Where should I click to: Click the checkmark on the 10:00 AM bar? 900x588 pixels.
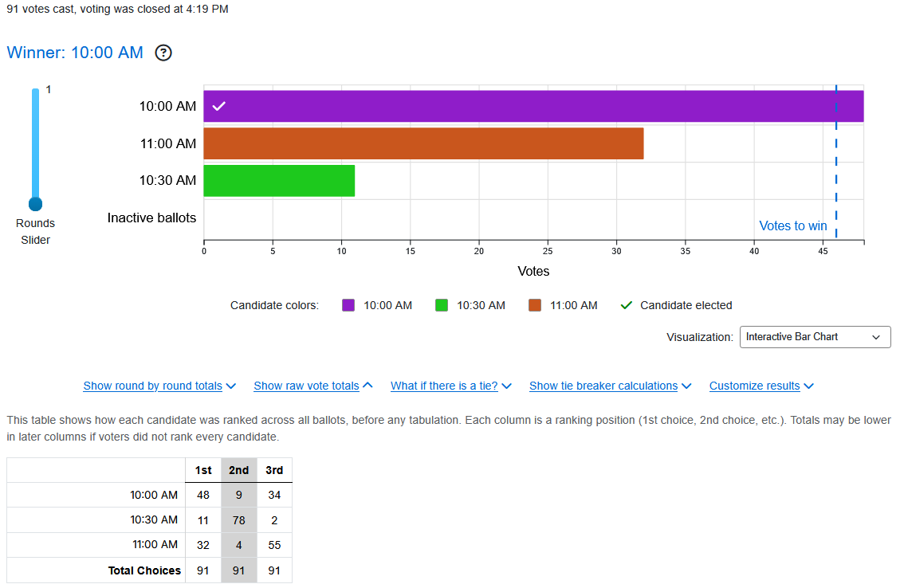coord(218,106)
